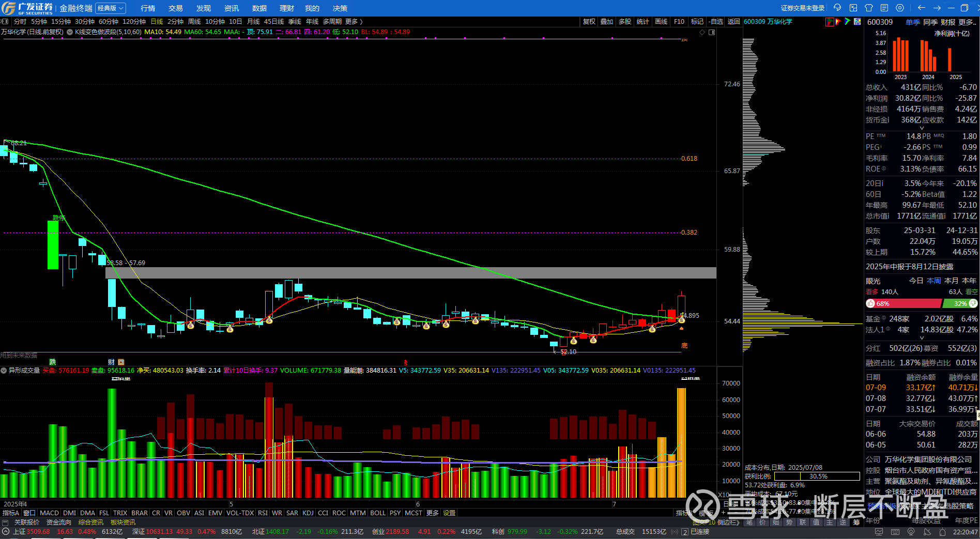Expand the status bar index up-arrow
Image resolution: width=980 pixels, height=539 pixels.
pyautogui.click(x=6, y=532)
